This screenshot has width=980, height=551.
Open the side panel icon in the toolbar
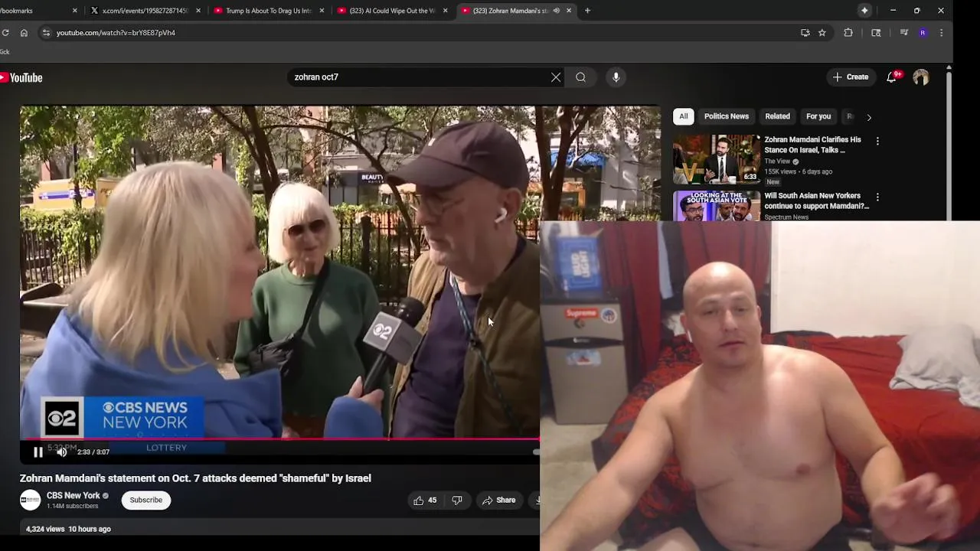tap(876, 33)
